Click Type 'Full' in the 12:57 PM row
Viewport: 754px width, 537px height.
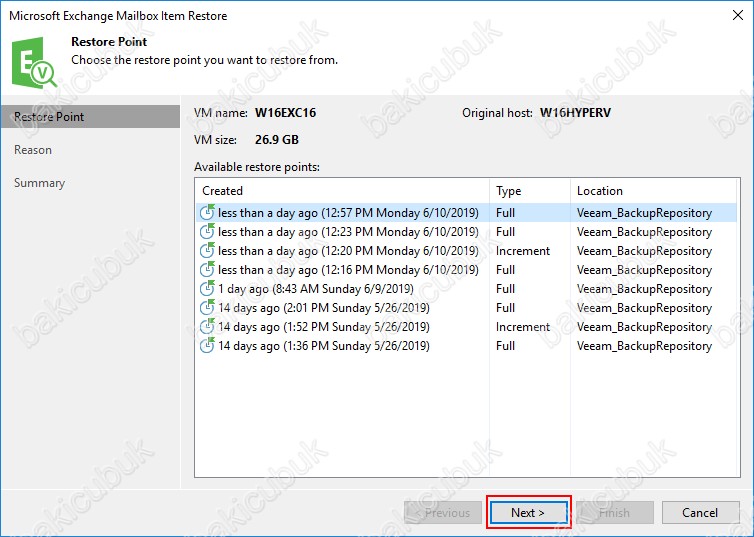[505, 212]
